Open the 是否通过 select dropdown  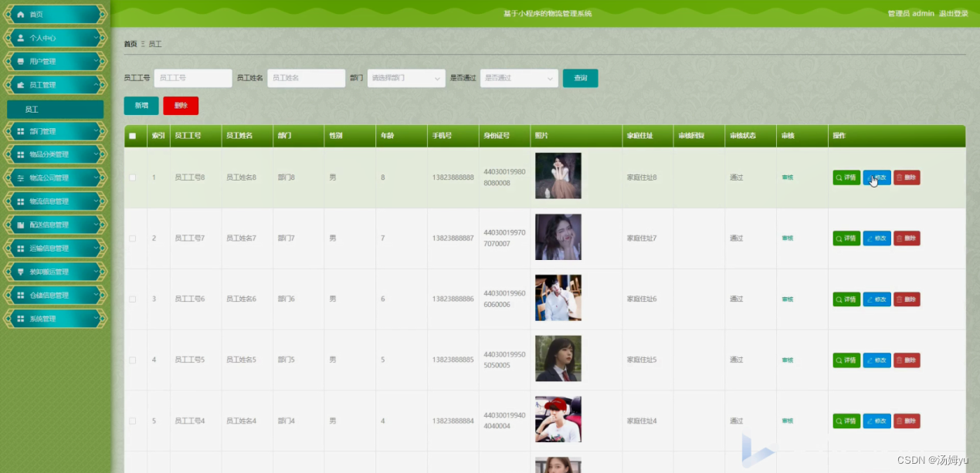coord(519,78)
